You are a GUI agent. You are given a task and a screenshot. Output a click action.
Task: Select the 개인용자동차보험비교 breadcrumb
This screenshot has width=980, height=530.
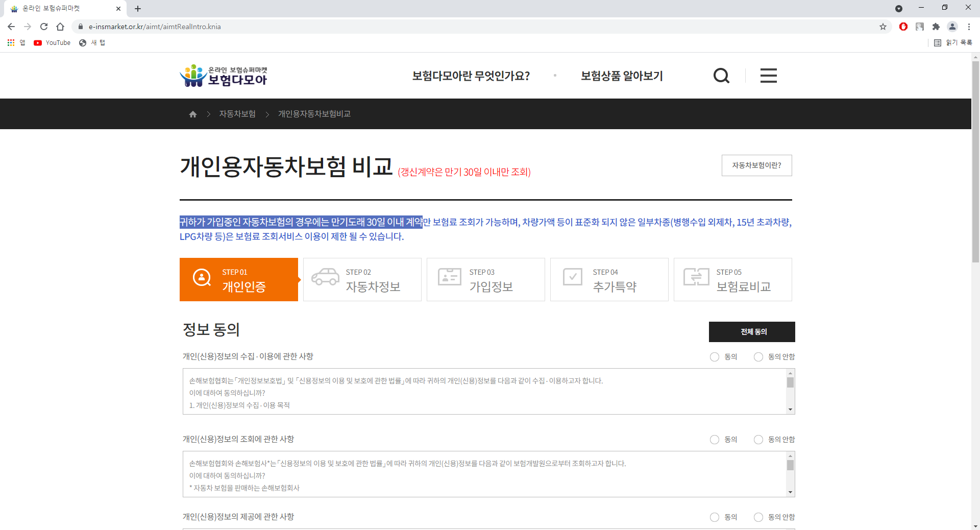(314, 114)
